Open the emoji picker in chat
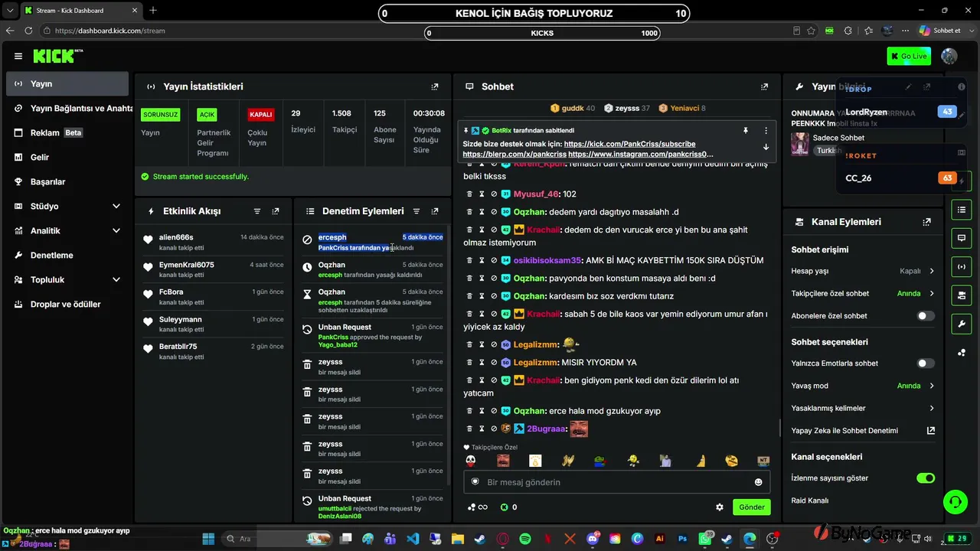The image size is (980, 551). point(758,482)
